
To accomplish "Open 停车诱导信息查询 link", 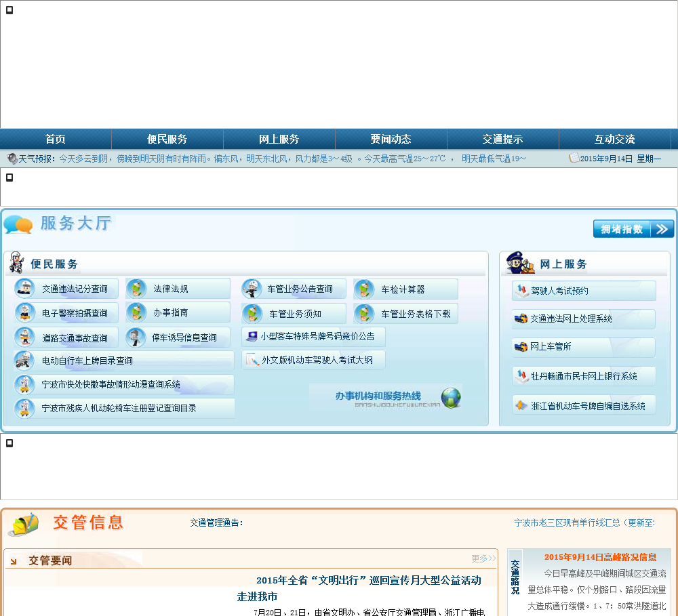I will tap(184, 337).
